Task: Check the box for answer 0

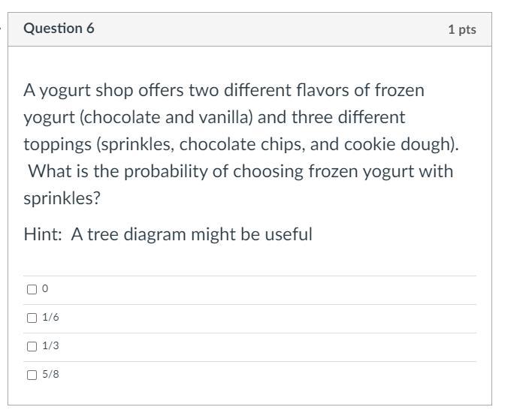Action: (32, 289)
